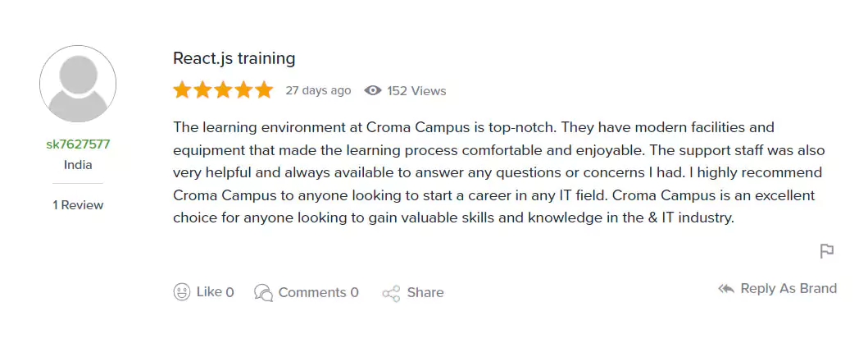Viewport: 868px width, 348px height.
Task: Open the React.js training review title
Action: (x=234, y=58)
